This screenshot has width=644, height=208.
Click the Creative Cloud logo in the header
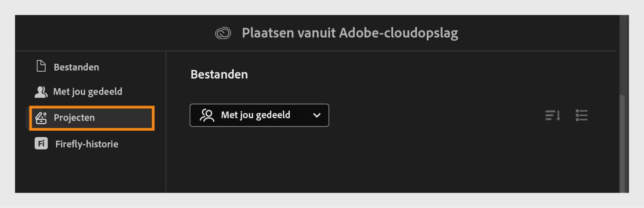[222, 33]
